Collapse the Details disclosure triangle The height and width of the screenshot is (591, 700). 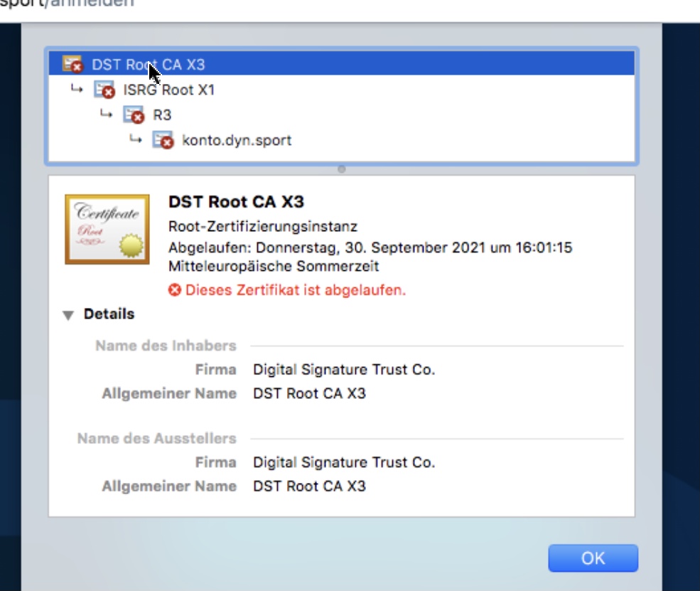[x=68, y=315]
